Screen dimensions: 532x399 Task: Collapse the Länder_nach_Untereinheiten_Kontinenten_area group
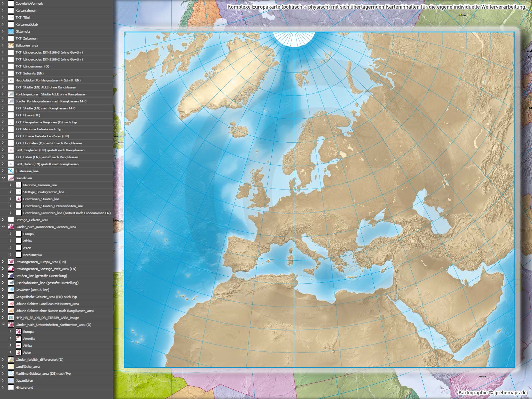tap(3, 325)
